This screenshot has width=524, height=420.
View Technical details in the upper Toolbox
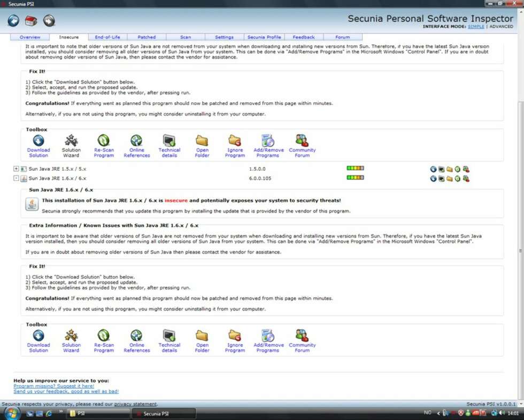pyautogui.click(x=169, y=146)
